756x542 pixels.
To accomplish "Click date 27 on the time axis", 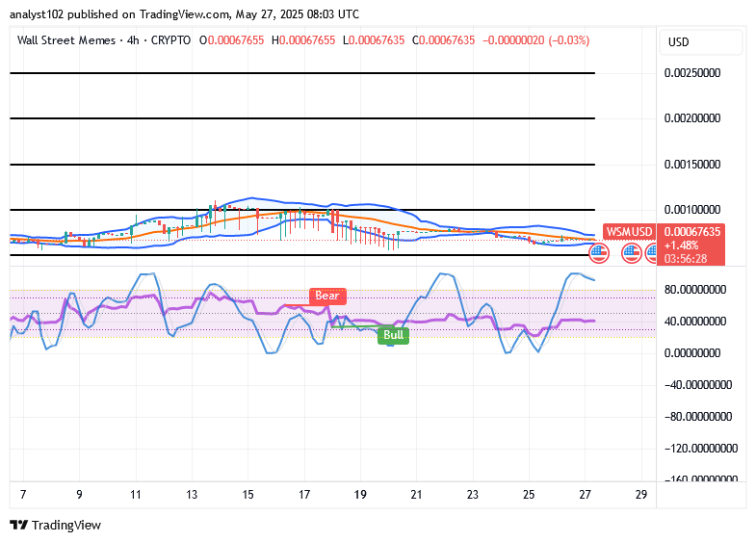I will (x=585, y=495).
